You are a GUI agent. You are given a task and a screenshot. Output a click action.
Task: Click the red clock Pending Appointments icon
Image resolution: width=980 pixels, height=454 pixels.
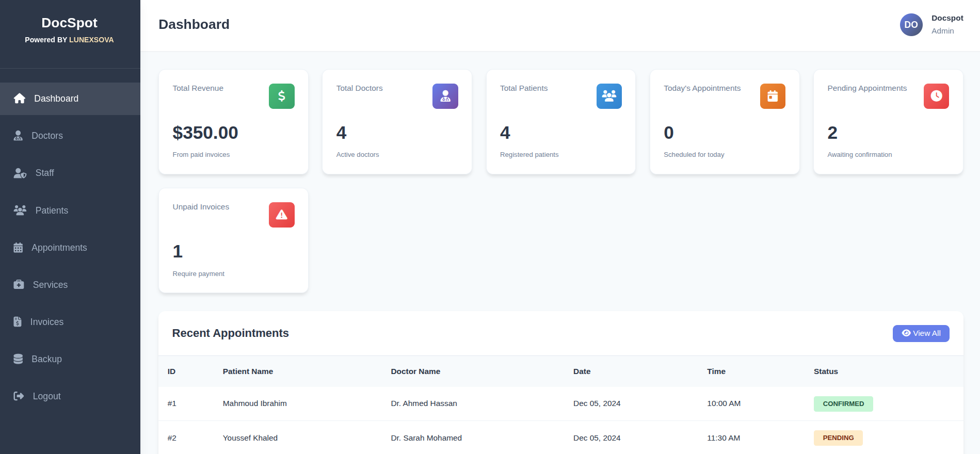(x=936, y=96)
